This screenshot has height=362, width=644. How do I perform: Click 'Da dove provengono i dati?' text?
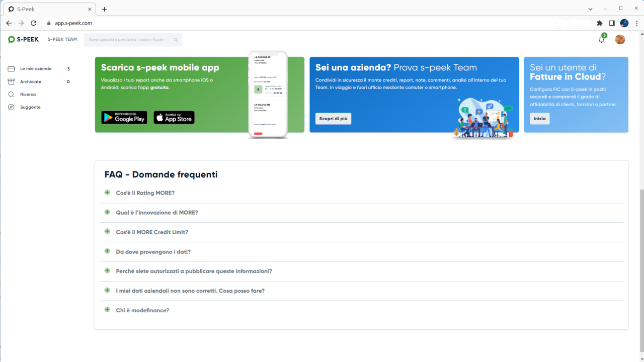point(153,252)
